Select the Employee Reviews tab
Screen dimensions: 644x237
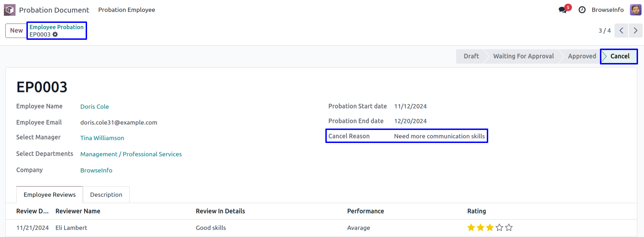[x=50, y=195]
